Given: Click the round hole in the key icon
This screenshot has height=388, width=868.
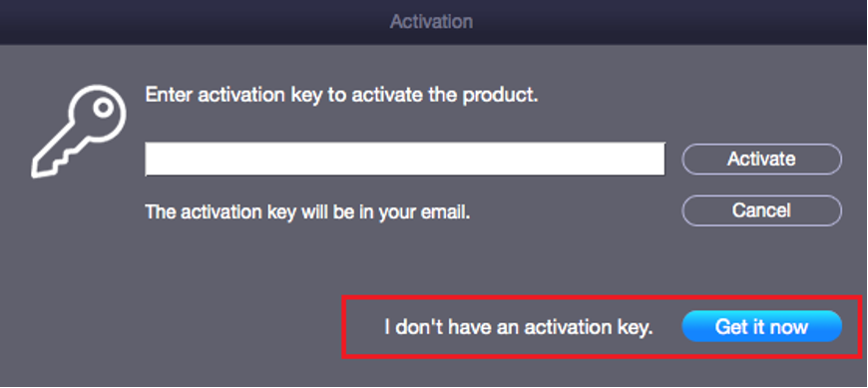Looking at the screenshot, I should (103, 108).
